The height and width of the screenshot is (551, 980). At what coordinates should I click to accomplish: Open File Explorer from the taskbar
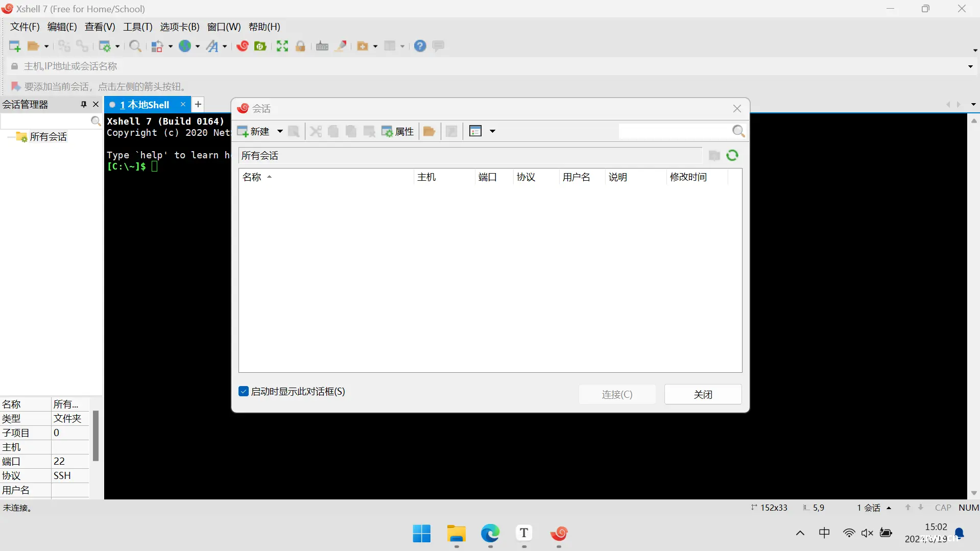coord(456,534)
